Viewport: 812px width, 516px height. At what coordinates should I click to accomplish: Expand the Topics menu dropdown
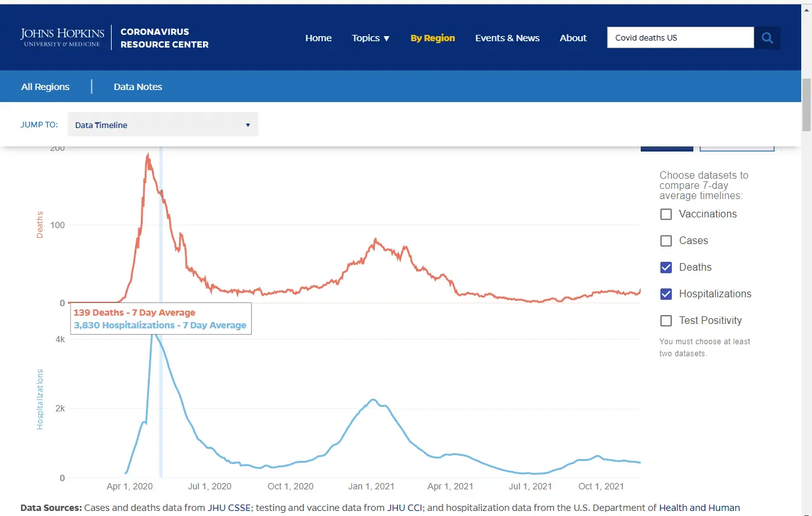click(x=370, y=38)
